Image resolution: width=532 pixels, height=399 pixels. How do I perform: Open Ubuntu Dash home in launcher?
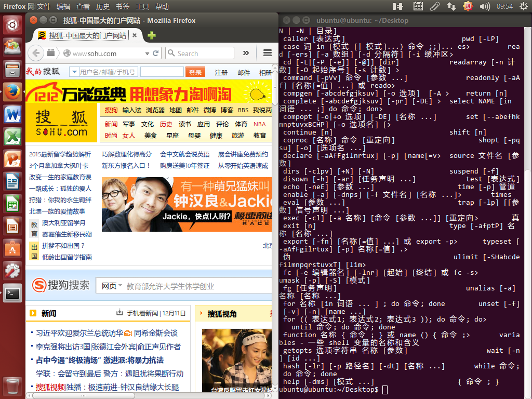[12, 24]
